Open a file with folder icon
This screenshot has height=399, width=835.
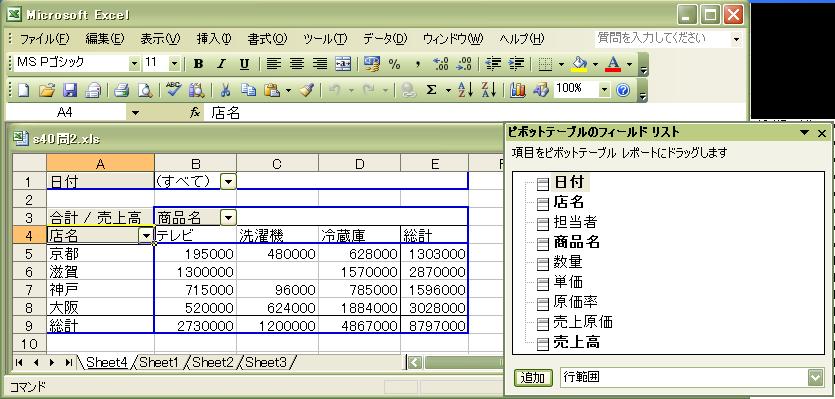46,90
